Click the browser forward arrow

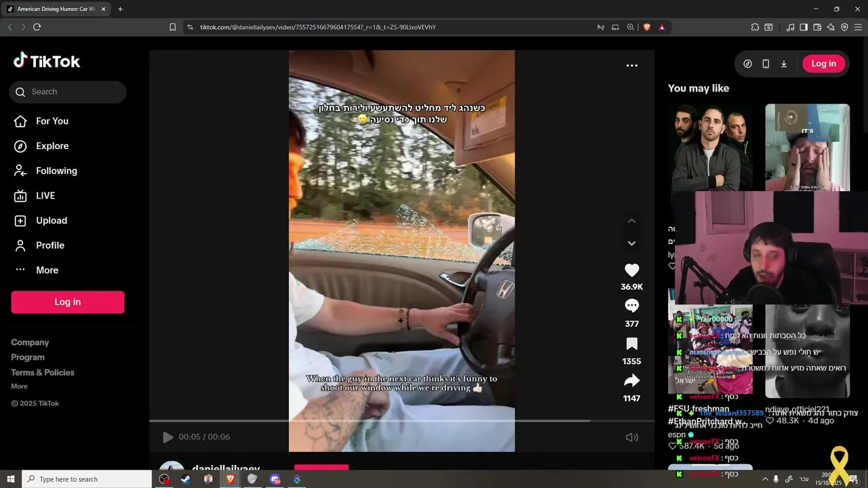point(23,27)
